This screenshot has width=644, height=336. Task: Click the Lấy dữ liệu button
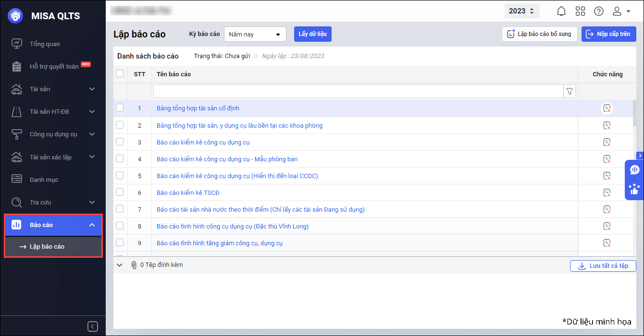312,34
